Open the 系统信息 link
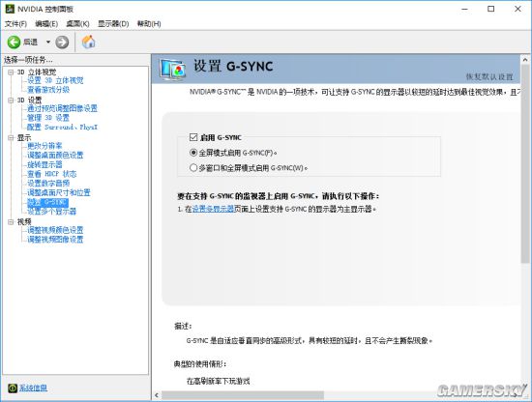Image resolution: width=532 pixels, height=402 pixels. click(33, 388)
